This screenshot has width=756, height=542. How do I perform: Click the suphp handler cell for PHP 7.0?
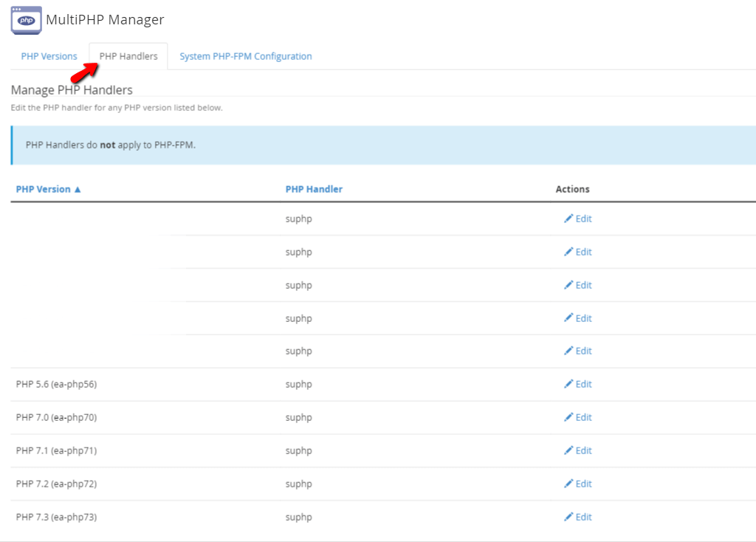(x=298, y=418)
